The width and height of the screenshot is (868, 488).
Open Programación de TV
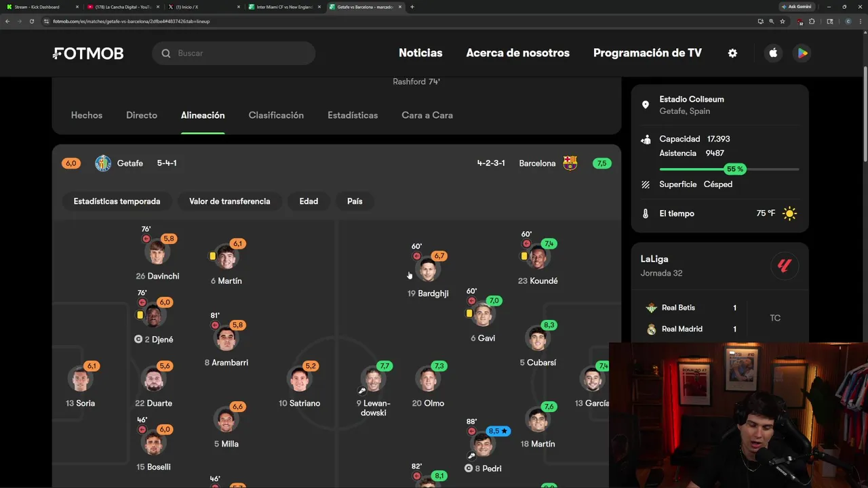648,53
